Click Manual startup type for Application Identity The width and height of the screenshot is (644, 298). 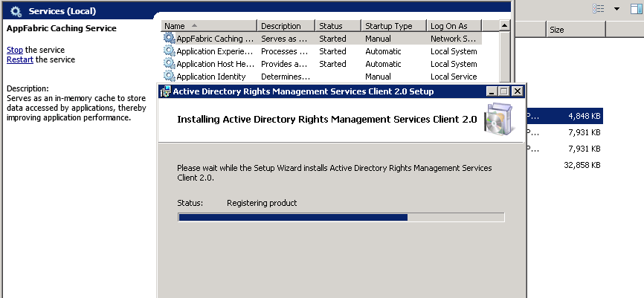pos(378,77)
